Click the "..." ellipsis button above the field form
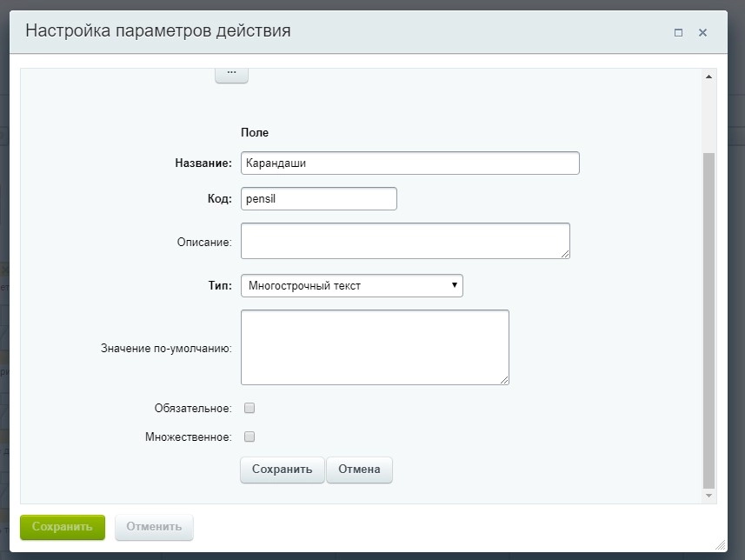Image resolution: width=745 pixels, height=560 pixels. (x=231, y=74)
